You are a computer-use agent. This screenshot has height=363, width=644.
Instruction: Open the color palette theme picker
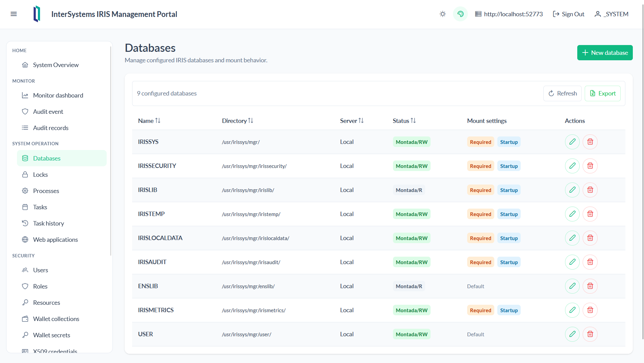(x=460, y=14)
